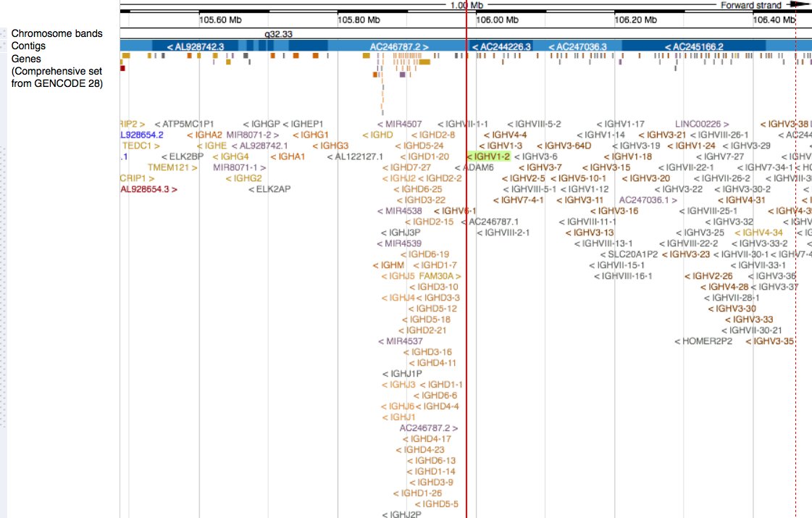Open the MIR4507 gene label
Image resolution: width=812 pixels, height=518 pixels.
pos(399,124)
